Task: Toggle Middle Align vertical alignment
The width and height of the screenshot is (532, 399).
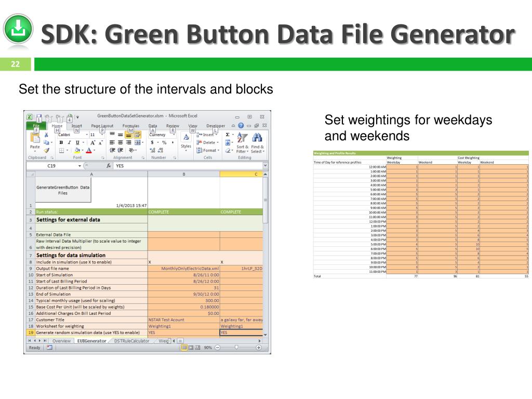Action: [120, 135]
